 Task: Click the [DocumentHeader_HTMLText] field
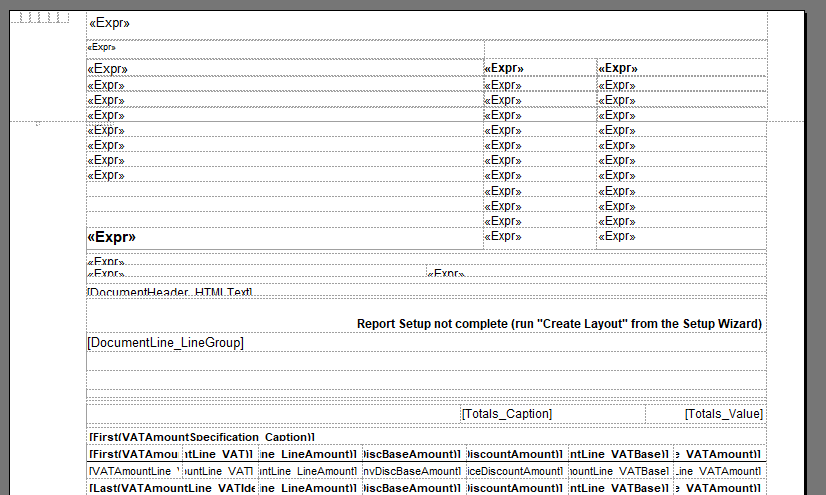point(170,292)
